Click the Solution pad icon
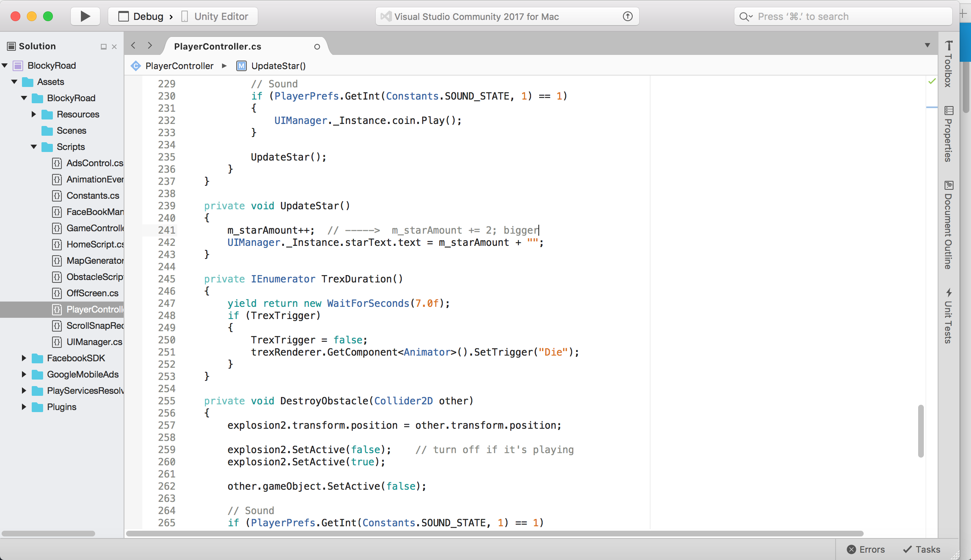971x560 pixels. [11, 46]
